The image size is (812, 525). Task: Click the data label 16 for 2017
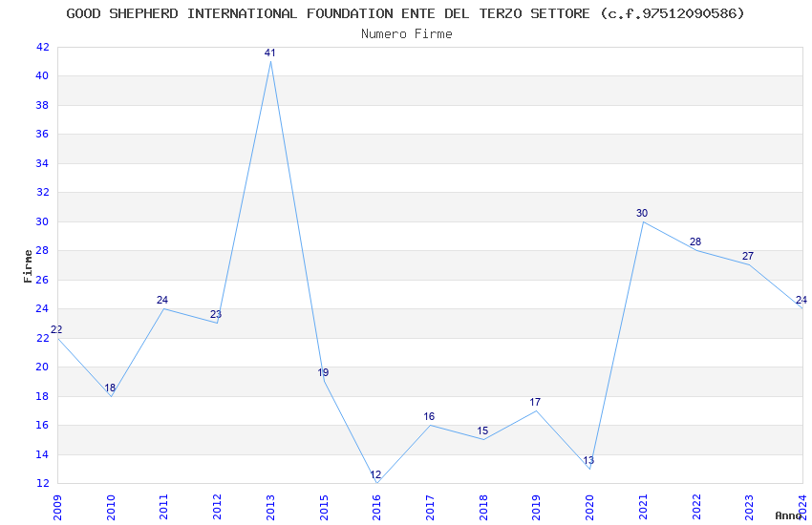click(x=429, y=416)
